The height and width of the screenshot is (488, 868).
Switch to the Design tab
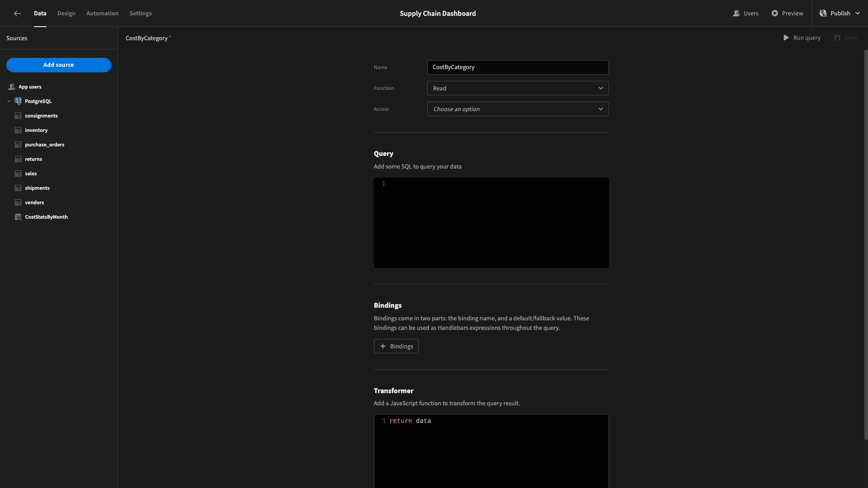click(66, 14)
